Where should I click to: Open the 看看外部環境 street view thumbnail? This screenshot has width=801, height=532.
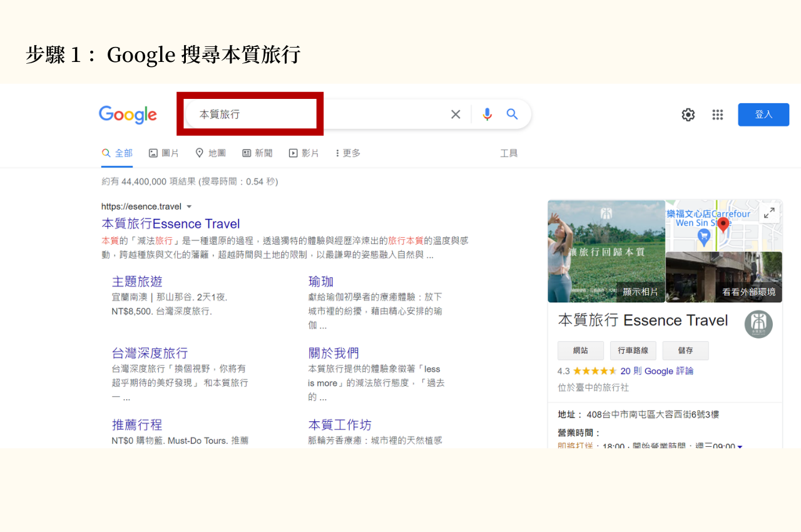click(x=724, y=277)
